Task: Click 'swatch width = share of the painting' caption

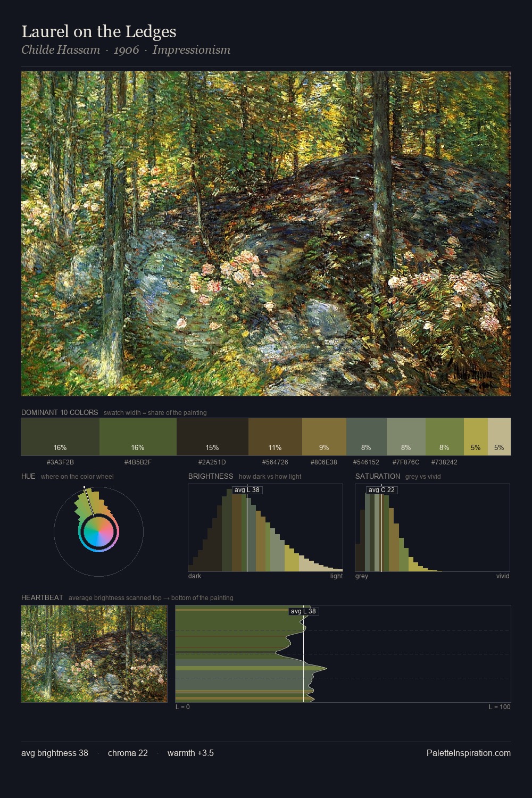Action: [x=155, y=413]
